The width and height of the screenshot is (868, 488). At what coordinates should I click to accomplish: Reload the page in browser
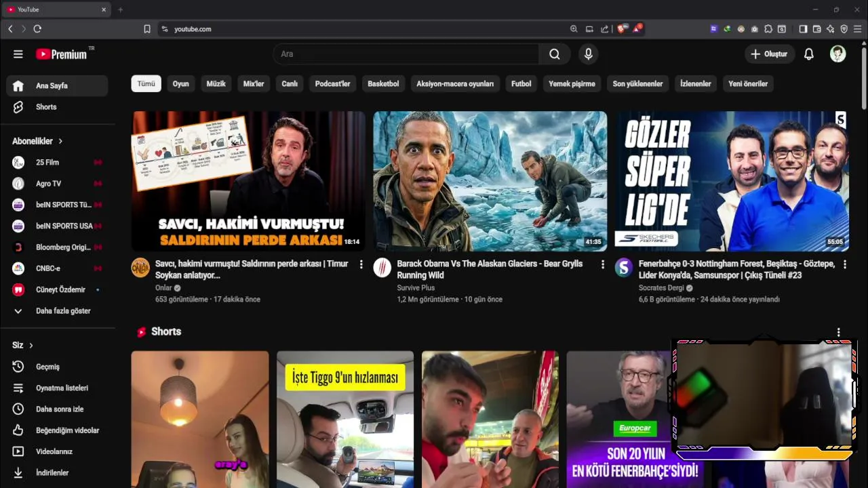[37, 29]
